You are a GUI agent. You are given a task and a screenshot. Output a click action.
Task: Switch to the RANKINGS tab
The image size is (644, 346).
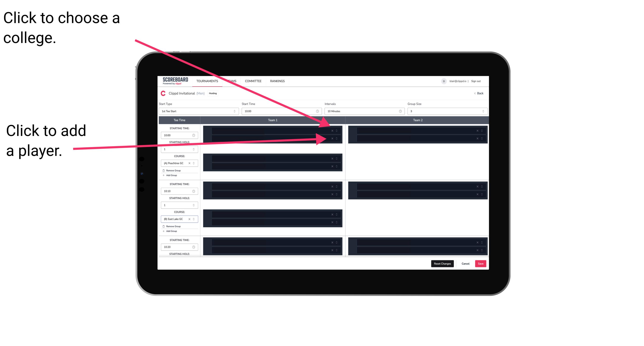point(277,81)
